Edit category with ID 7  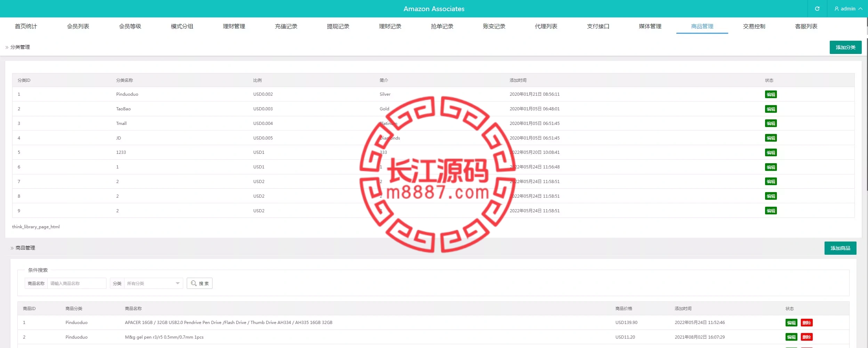tap(771, 181)
